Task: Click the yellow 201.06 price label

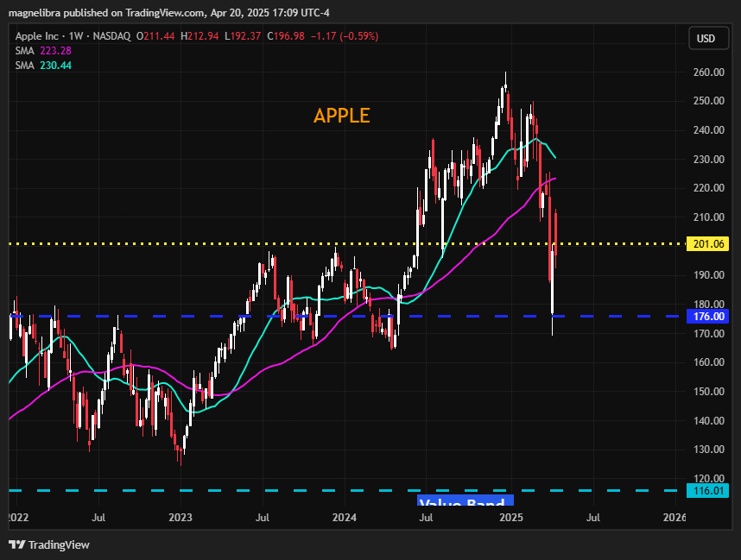Action: click(x=707, y=244)
